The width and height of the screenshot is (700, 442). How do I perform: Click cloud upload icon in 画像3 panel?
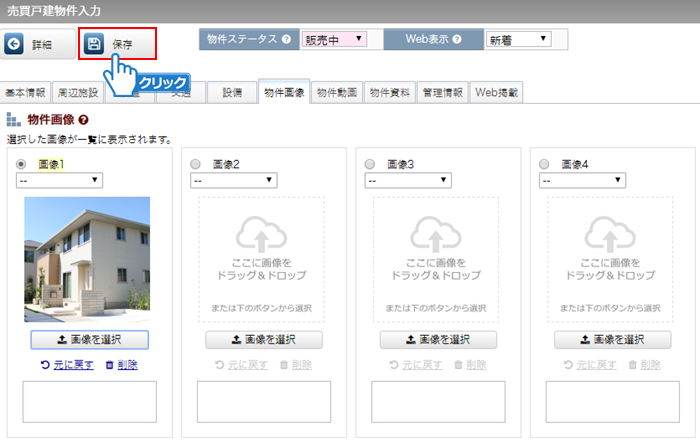[x=436, y=235]
